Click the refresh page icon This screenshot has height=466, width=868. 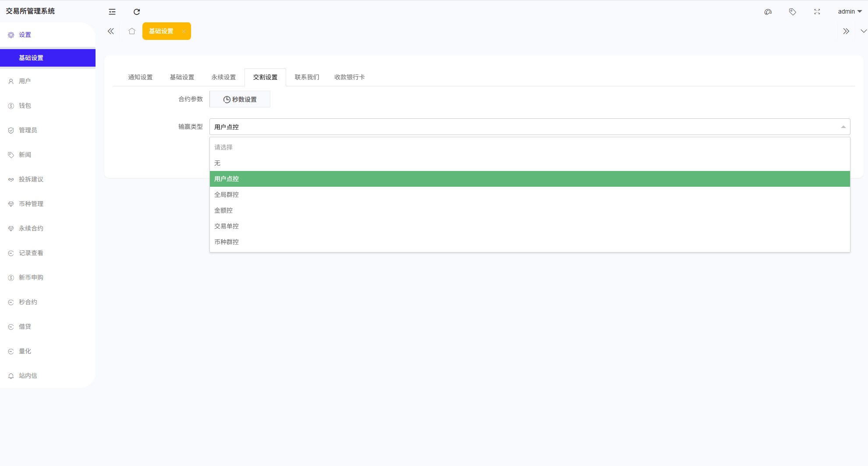tap(137, 12)
